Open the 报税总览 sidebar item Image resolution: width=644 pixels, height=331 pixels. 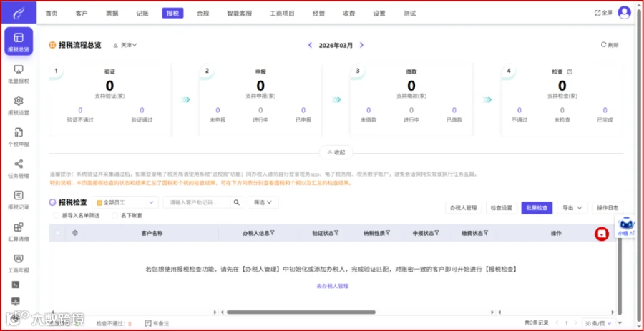[x=19, y=41]
